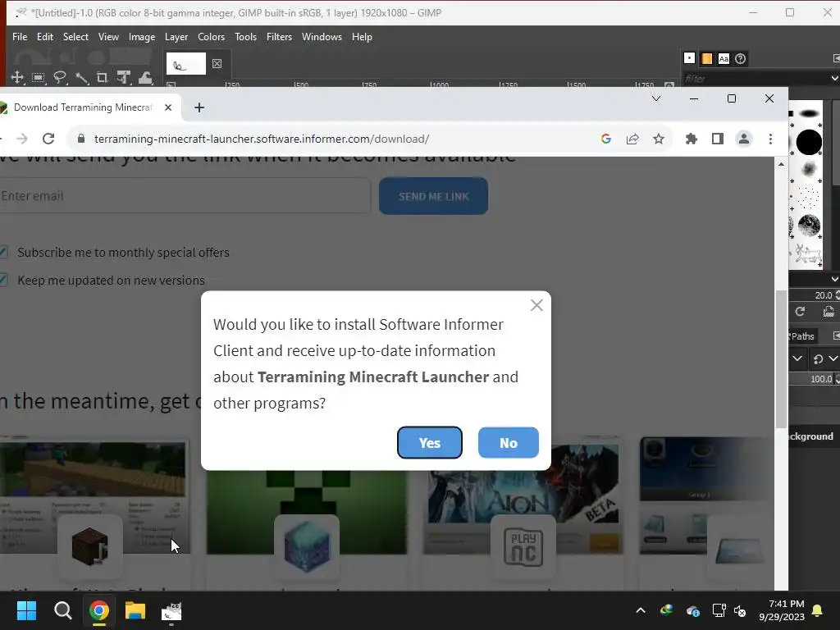Click the Chrome address bar URL
840x630 pixels.
pyautogui.click(x=262, y=139)
